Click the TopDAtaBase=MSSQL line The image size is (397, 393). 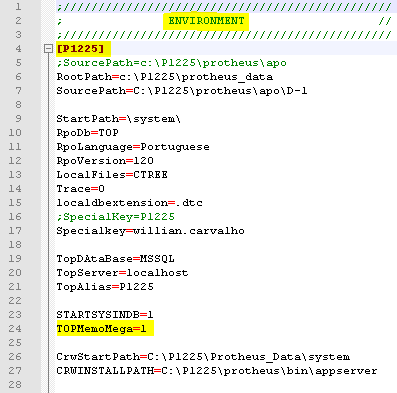[x=115, y=259]
